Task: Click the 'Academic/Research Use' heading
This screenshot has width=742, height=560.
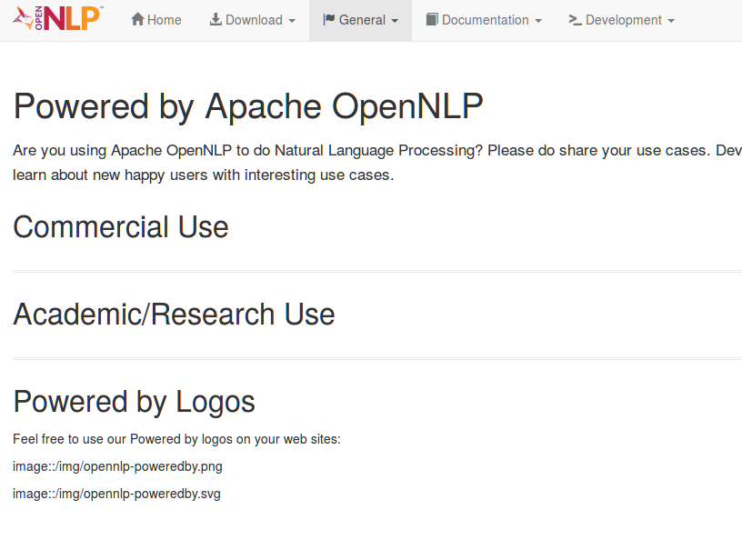Action: click(175, 314)
